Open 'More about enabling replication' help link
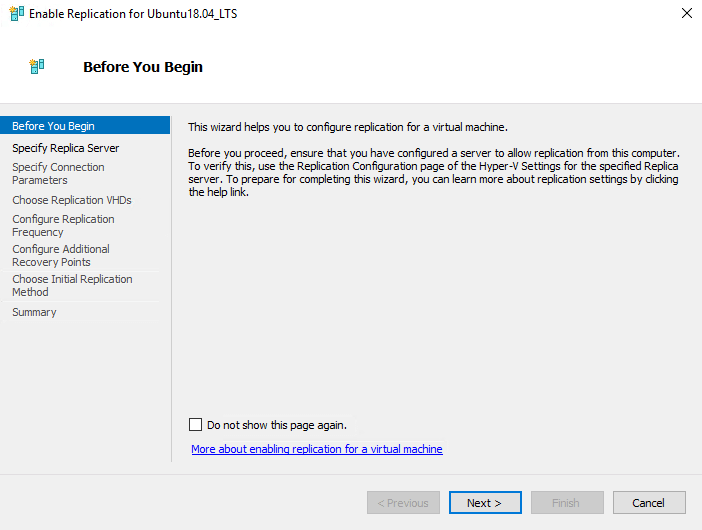The height and width of the screenshot is (530, 702). (x=317, y=449)
